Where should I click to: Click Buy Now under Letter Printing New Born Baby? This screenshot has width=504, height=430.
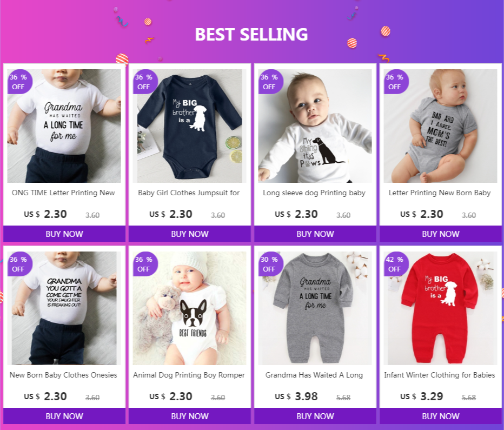440,234
